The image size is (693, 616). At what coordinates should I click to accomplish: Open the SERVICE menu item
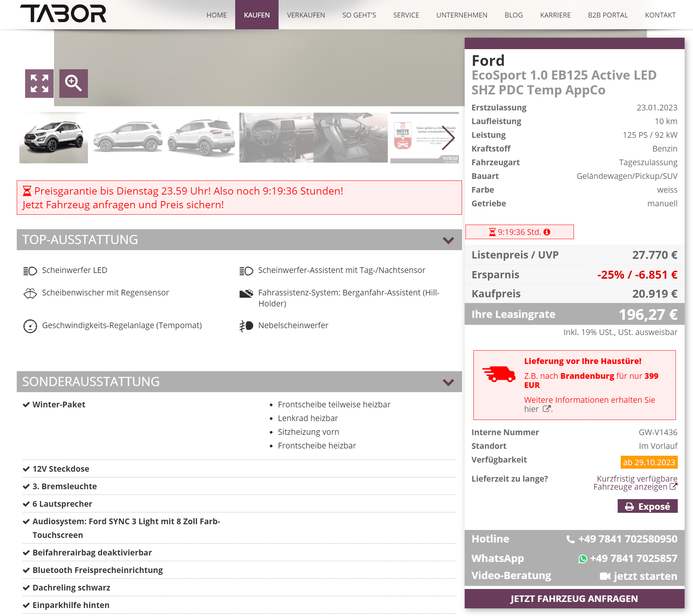(x=406, y=15)
